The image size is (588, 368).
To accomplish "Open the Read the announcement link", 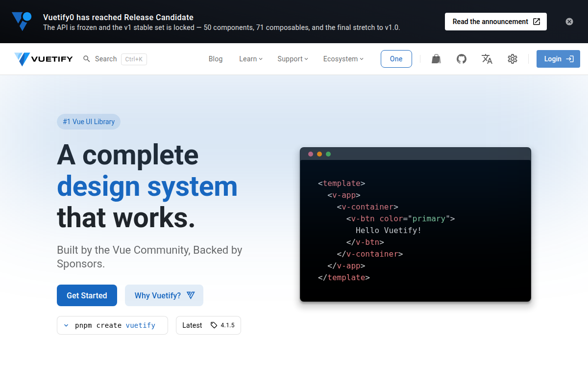I will click(496, 22).
